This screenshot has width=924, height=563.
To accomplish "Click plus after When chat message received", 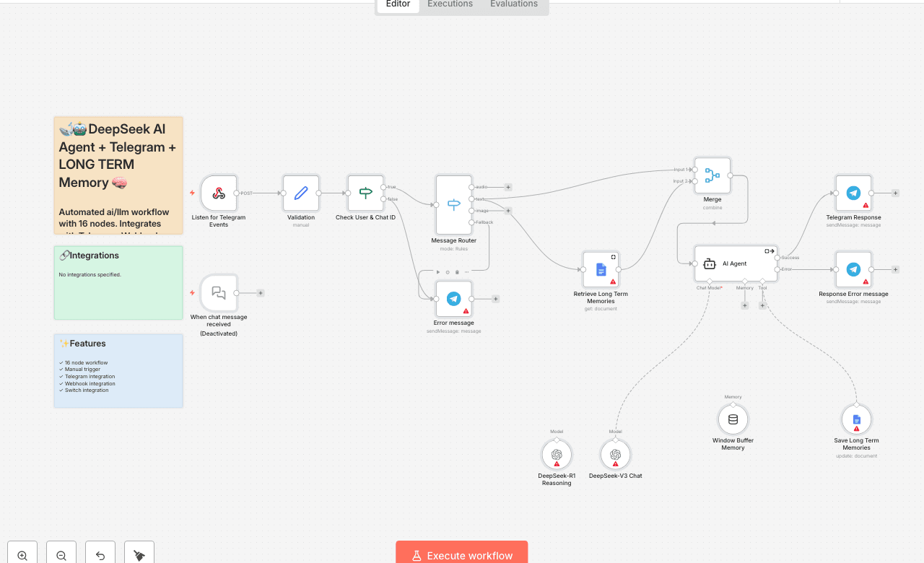I will 261,293.
